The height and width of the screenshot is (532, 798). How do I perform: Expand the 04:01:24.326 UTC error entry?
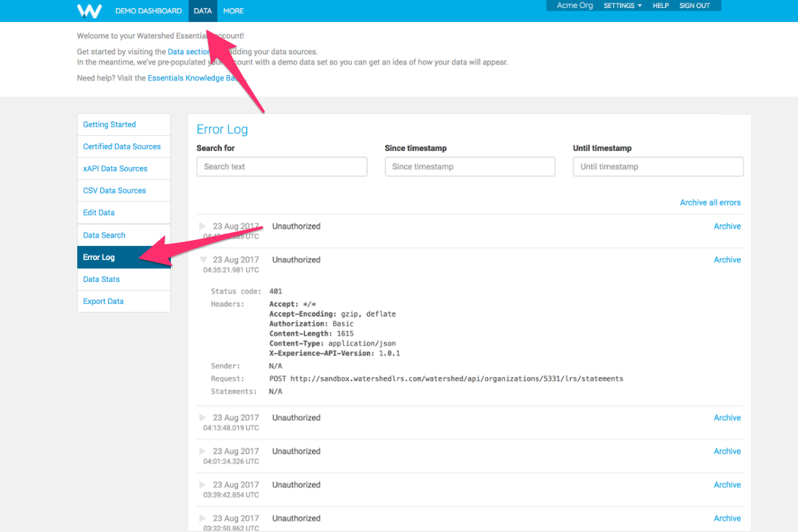tap(203, 451)
